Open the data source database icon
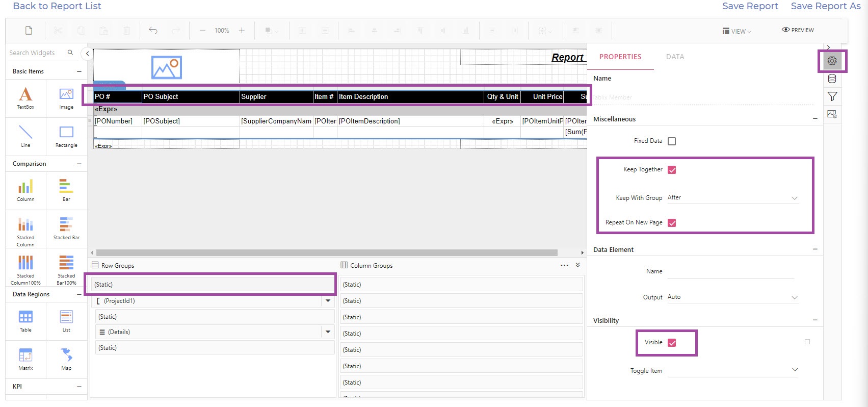The image size is (868, 407). point(832,79)
